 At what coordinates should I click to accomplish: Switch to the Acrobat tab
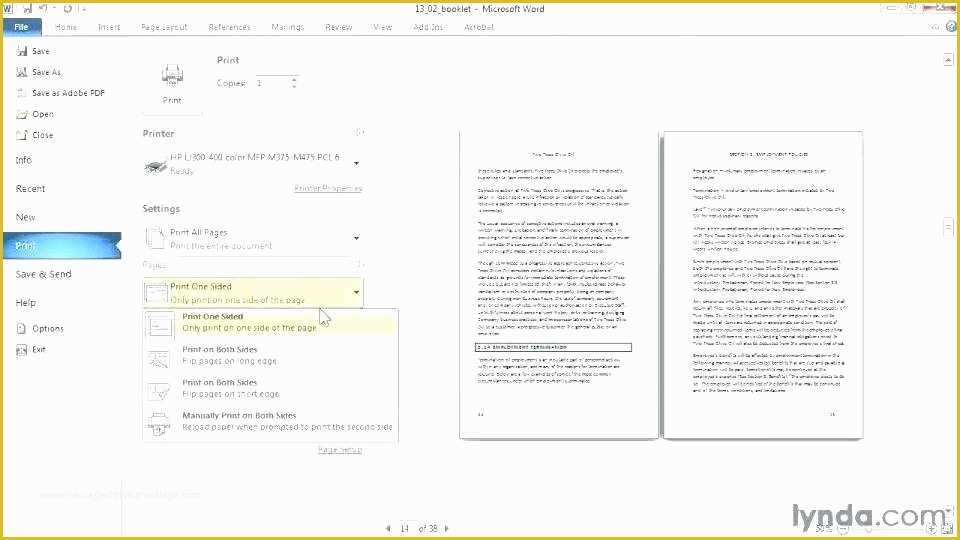coord(479,27)
